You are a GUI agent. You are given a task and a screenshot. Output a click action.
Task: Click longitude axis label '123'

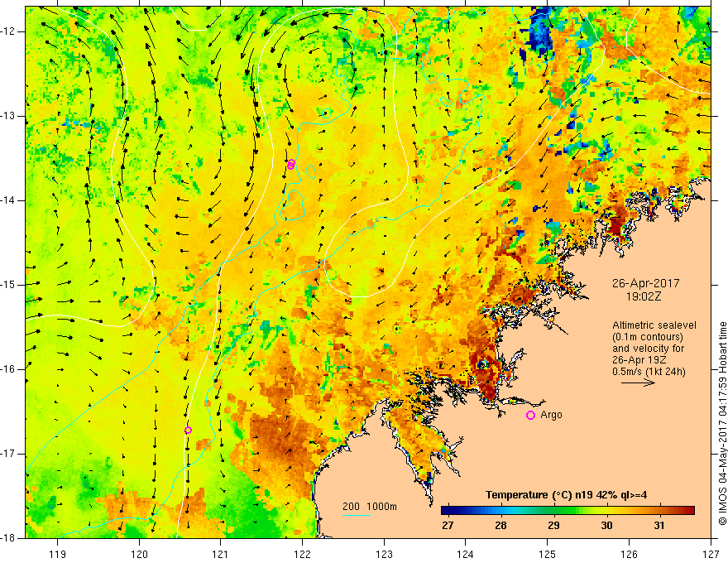384,554
